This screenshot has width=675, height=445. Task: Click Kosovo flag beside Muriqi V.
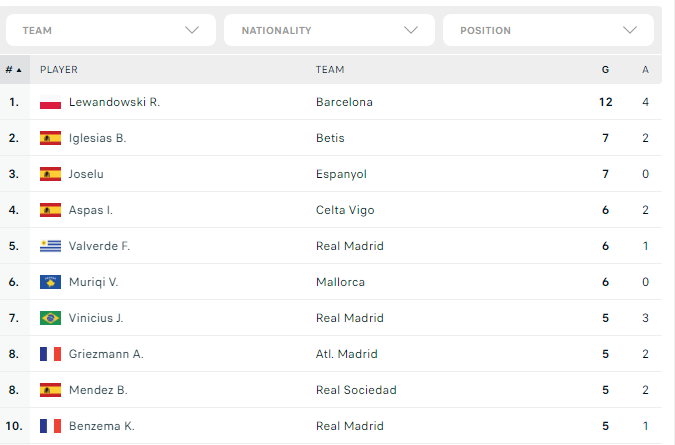point(50,282)
